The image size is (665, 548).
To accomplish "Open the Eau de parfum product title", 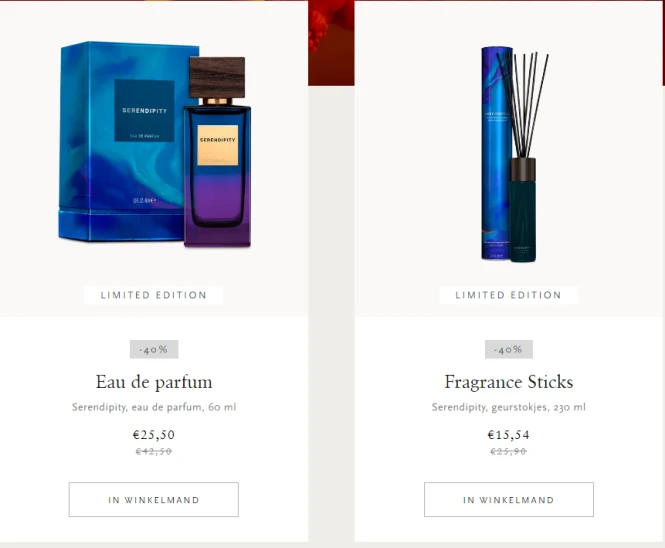I will pos(154,382).
